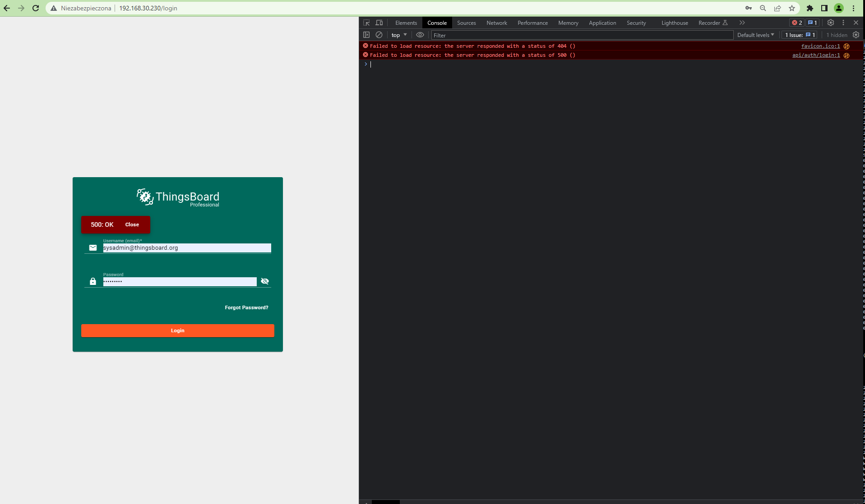Switch to the Network tab
This screenshot has width=865, height=504.
[496, 23]
